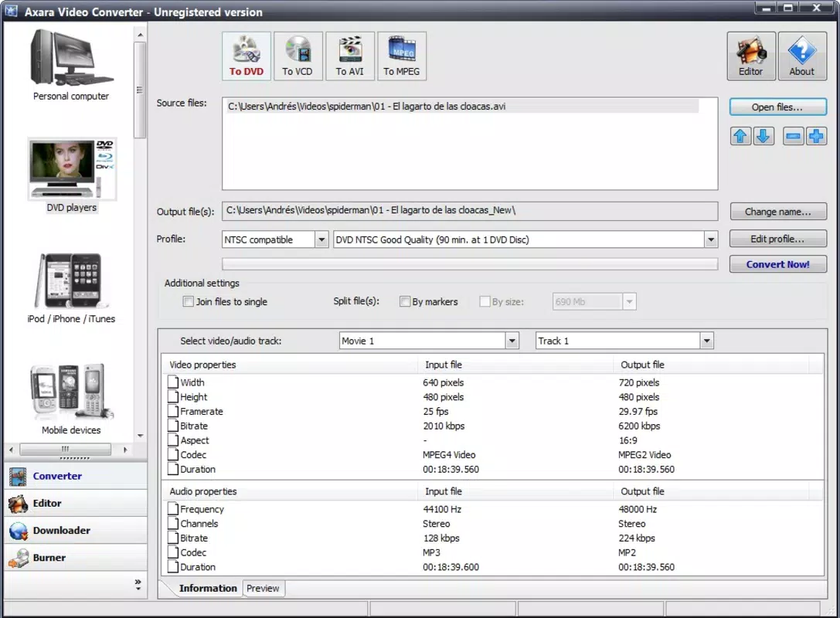Toggle the Aspect property checkbox
The height and width of the screenshot is (618, 840).
click(173, 440)
